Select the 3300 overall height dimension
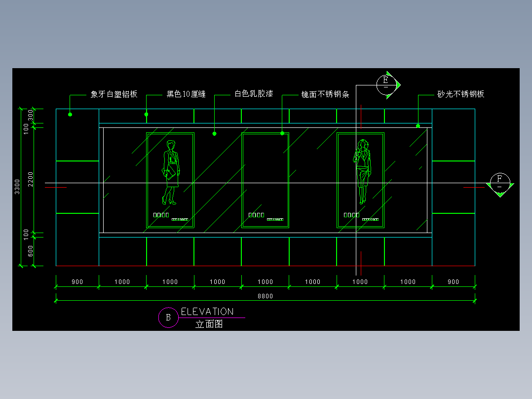 click(17, 187)
